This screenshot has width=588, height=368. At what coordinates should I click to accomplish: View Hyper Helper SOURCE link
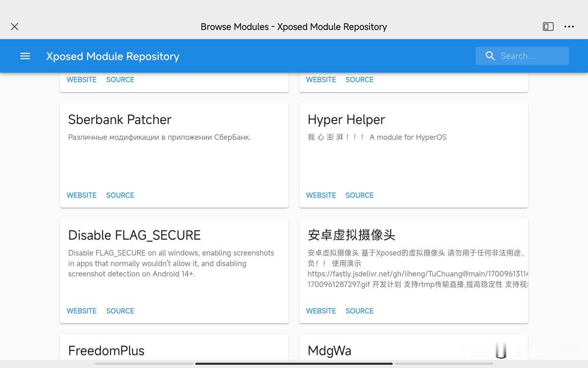point(360,195)
